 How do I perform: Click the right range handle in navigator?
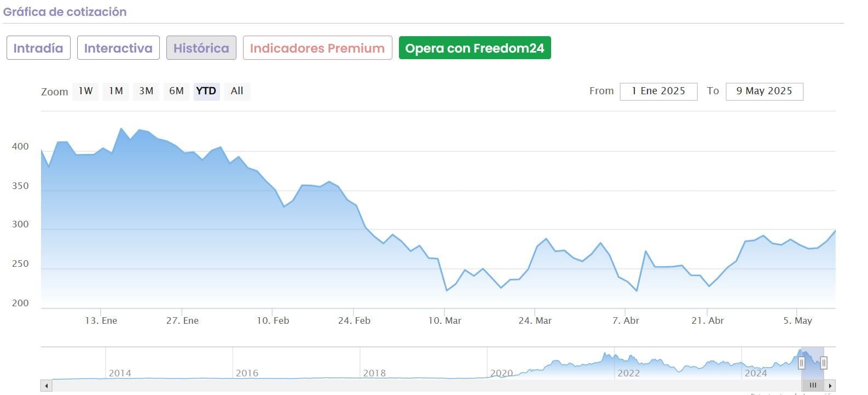coord(823,363)
